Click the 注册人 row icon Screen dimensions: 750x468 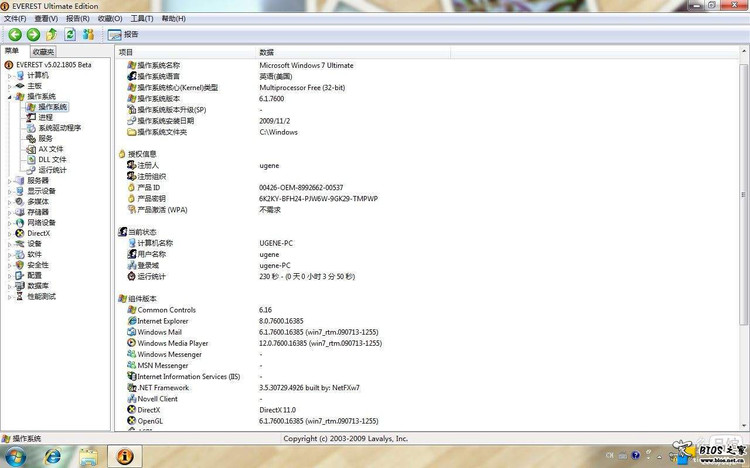132,165
